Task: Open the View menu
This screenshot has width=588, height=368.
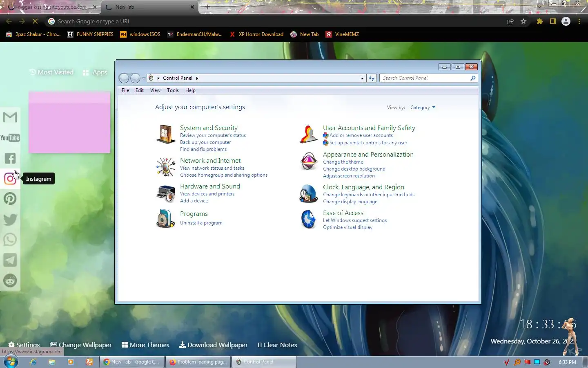Action: (x=155, y=90)
